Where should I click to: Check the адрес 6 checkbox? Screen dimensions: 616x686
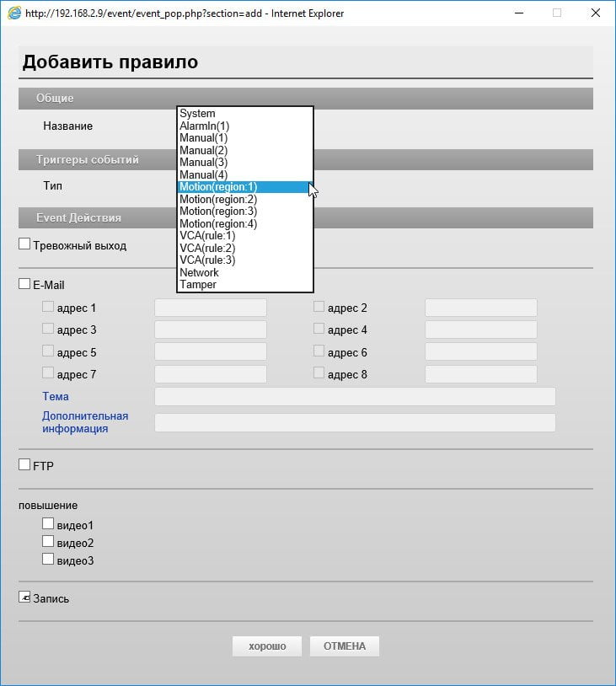point(319,351)
